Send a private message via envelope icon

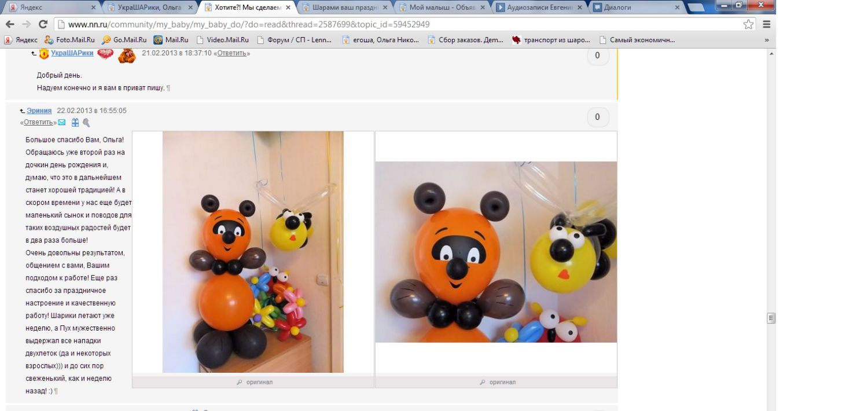61,122
